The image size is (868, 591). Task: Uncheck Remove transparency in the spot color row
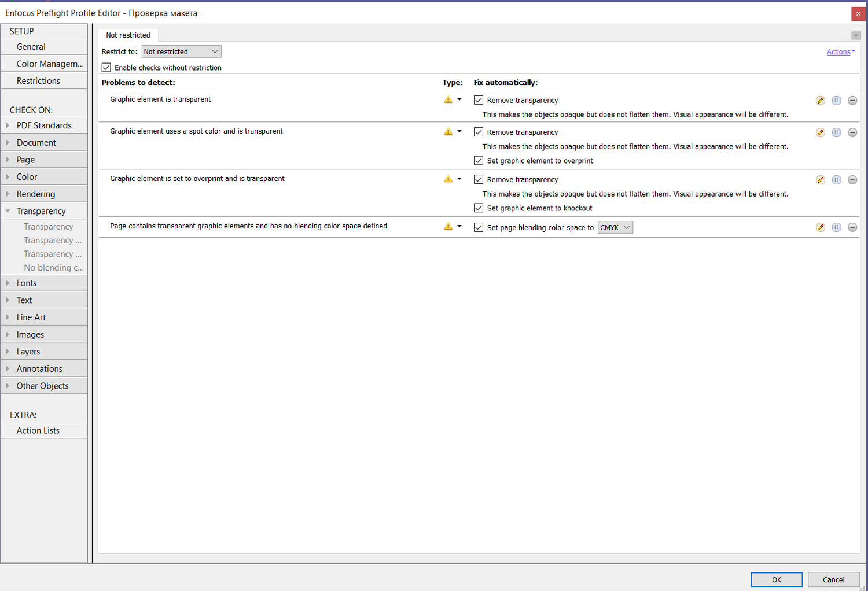click(479, 132)
